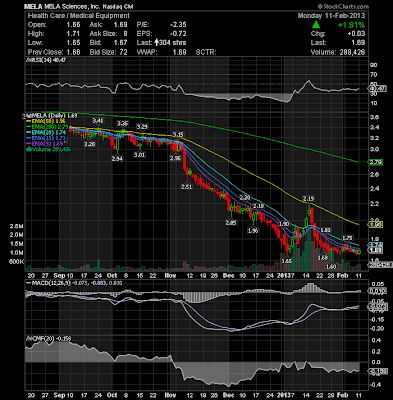Click the MELA ticker symbol in title
393x400 pixels.
point(31,6)
